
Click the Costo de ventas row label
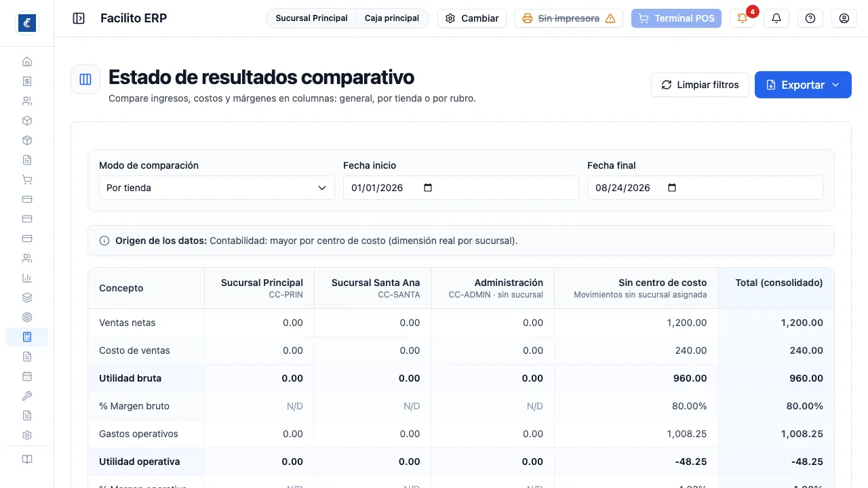(134, 350)
